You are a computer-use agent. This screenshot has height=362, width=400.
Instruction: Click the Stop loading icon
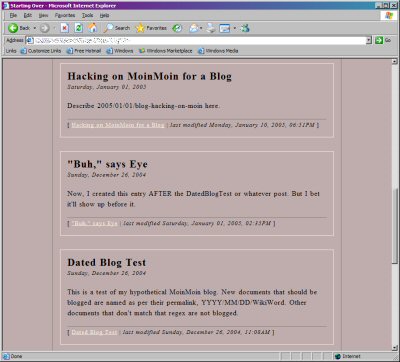(65, 28)
